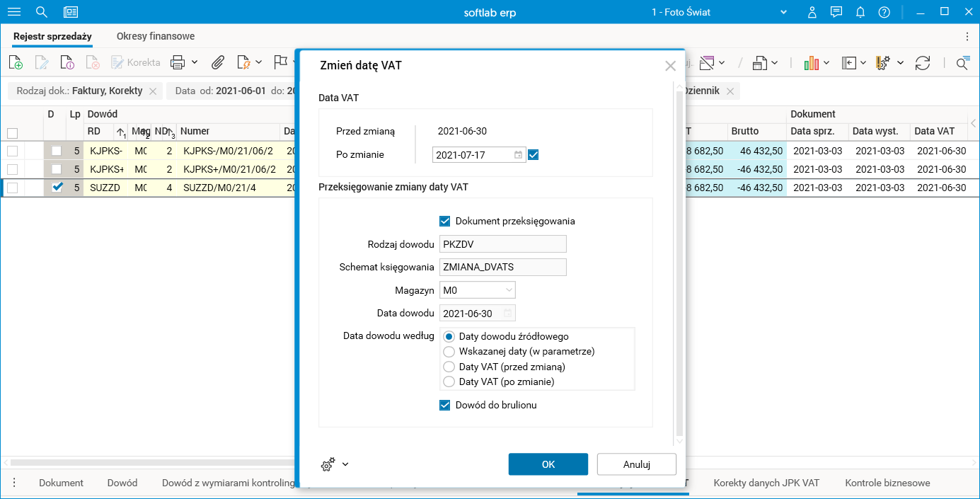Expand the gear settings dropdown in dialog footer
Screen dimensions: 980x499
345,464
